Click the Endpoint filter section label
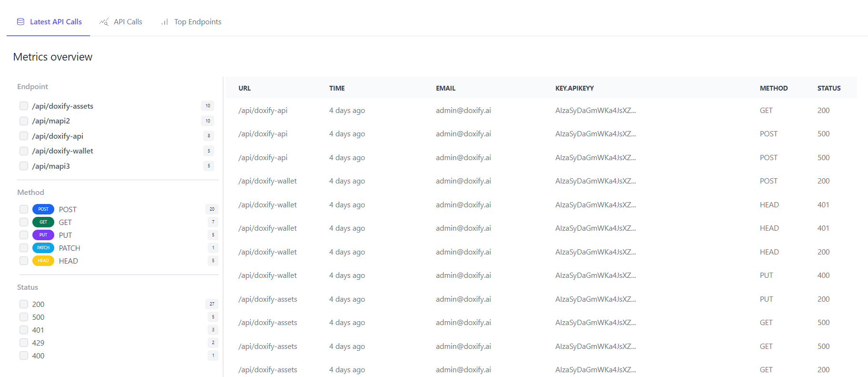 [x=32, y=86]
